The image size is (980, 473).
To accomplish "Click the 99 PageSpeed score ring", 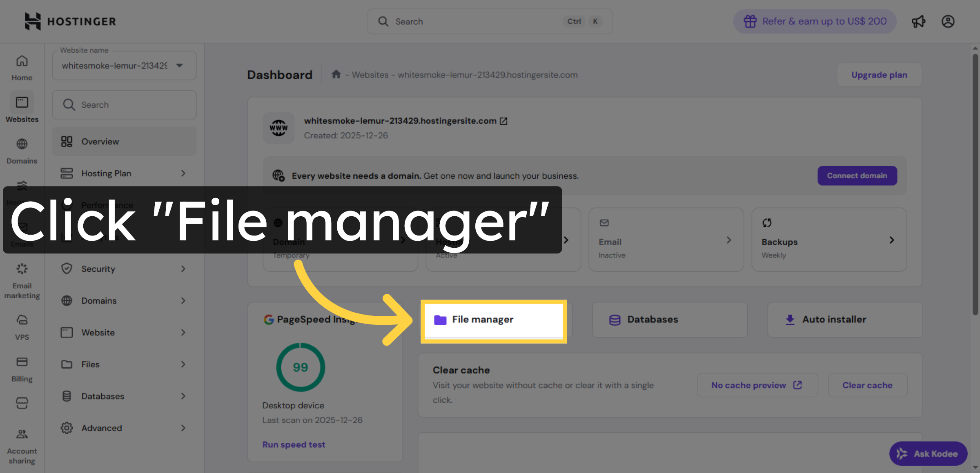I will [x=301, y=367].
